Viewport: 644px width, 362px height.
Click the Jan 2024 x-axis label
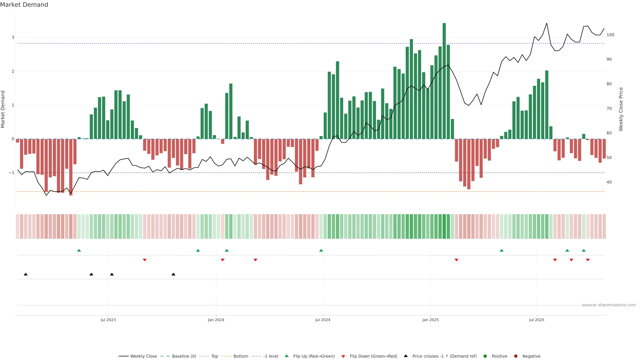tap(216, 320)
